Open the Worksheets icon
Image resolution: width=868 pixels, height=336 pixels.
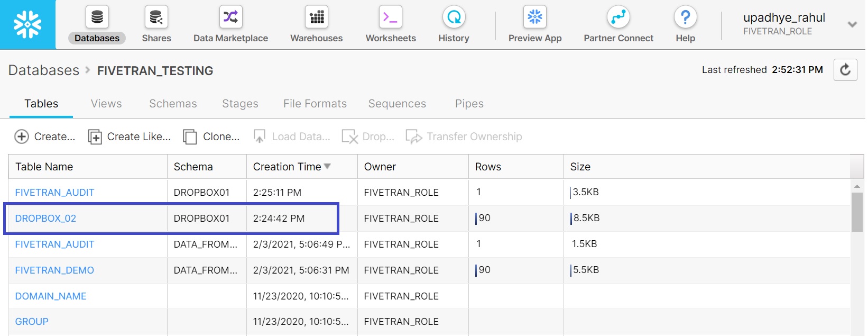tap(391, 17)
